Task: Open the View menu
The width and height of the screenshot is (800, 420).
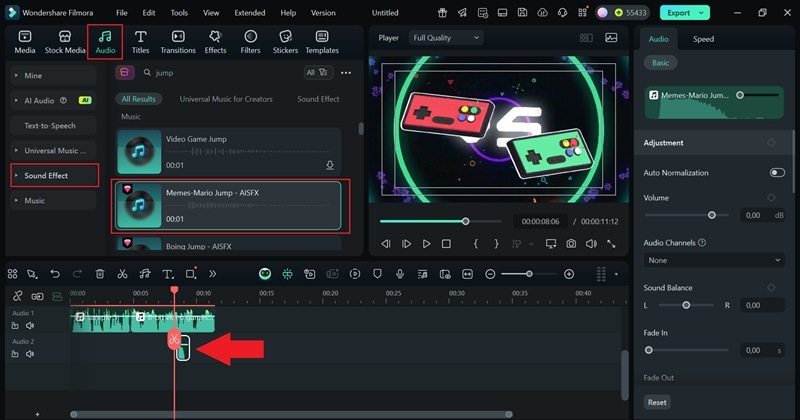Action: point(211,13)
